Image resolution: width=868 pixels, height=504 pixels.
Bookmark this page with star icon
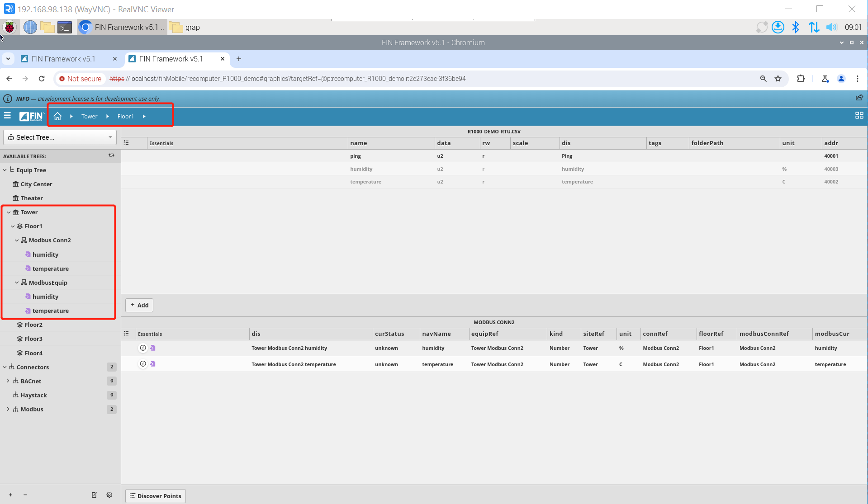coord(778,79)
